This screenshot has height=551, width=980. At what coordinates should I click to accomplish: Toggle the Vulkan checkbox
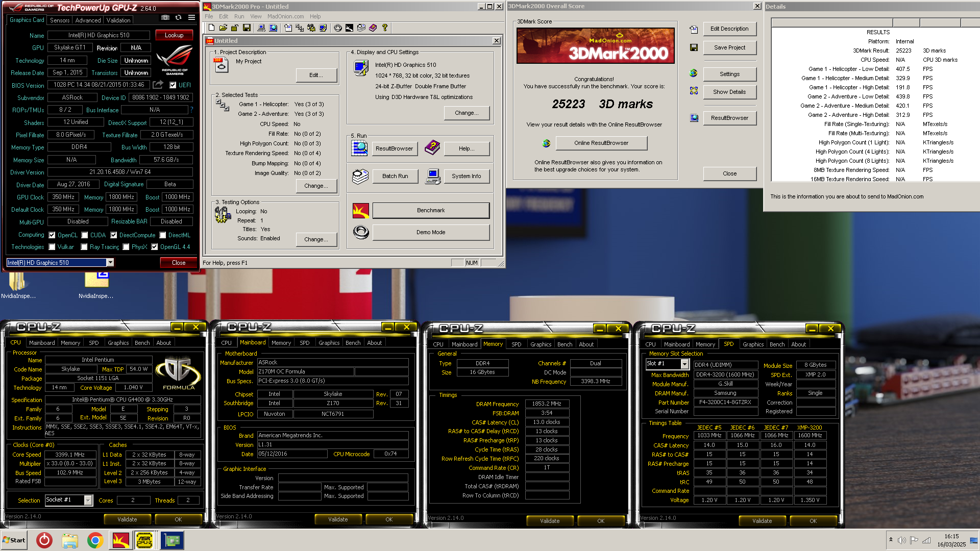(52, 247)
